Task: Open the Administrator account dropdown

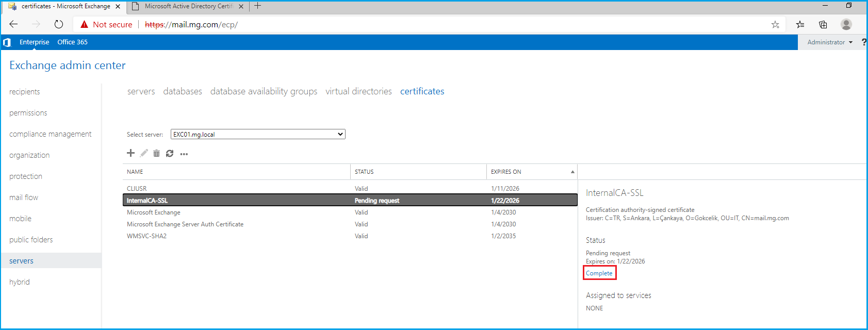Action: point(829,42)
